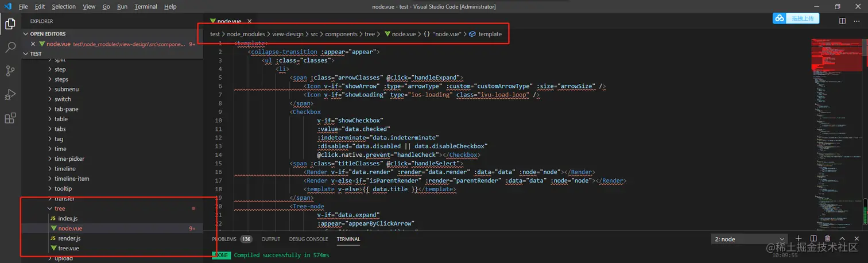Open the Selection menu
This screenshot has width=868, height=263.
64,6
